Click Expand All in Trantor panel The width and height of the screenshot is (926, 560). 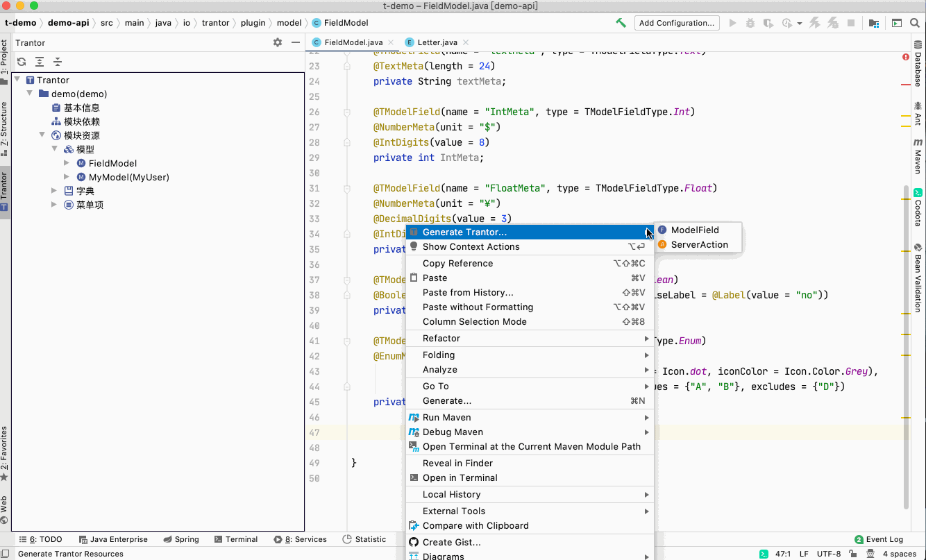[40, 62]
